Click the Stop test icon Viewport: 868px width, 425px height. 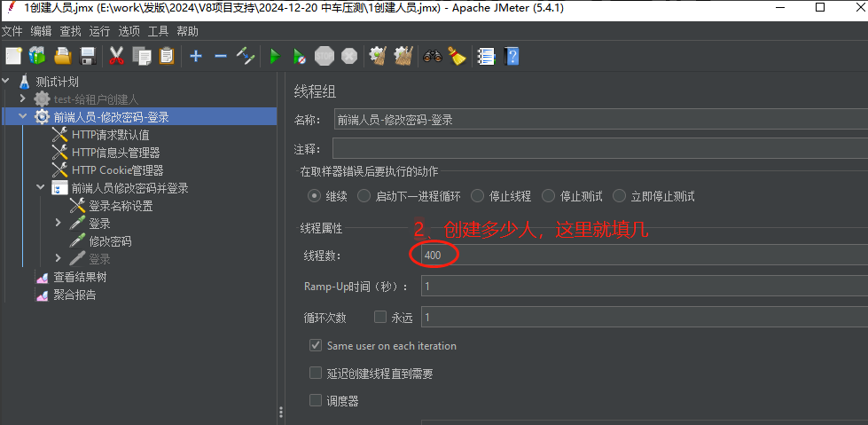(325, 56)
